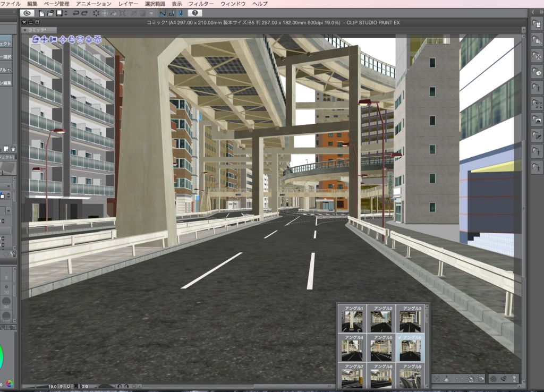Open the new page dropdown arrow in the toolbar
544x392 pixels.
tap(65, 13)
